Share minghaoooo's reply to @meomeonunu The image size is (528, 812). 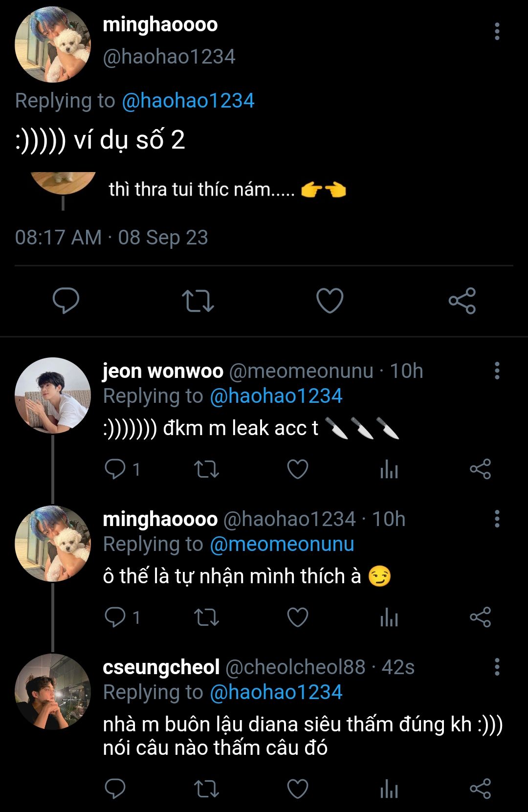point(480,617)
